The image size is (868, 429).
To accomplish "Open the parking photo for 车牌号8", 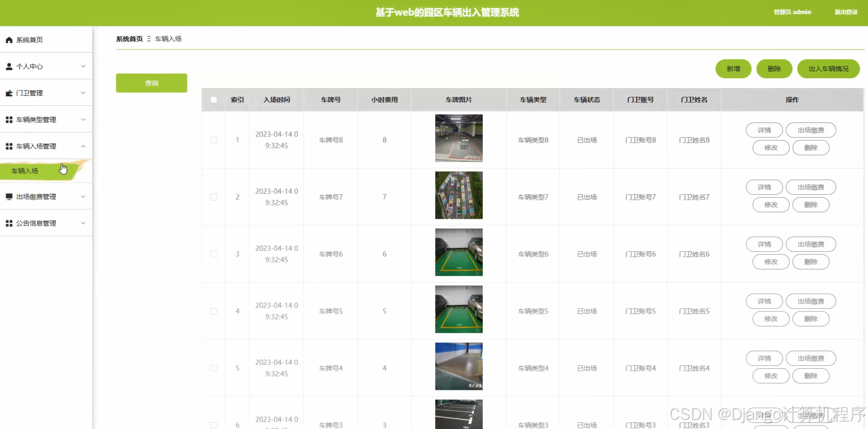I will tap(459, 138).
